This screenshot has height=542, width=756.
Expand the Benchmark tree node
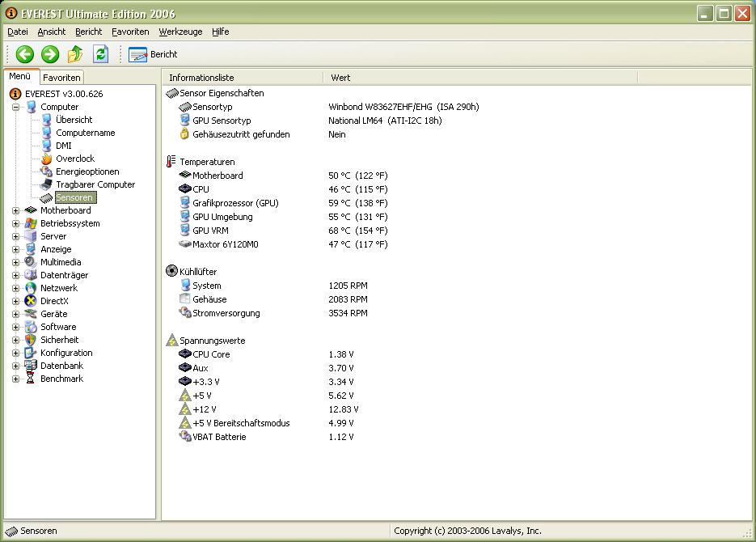point(16,379)
